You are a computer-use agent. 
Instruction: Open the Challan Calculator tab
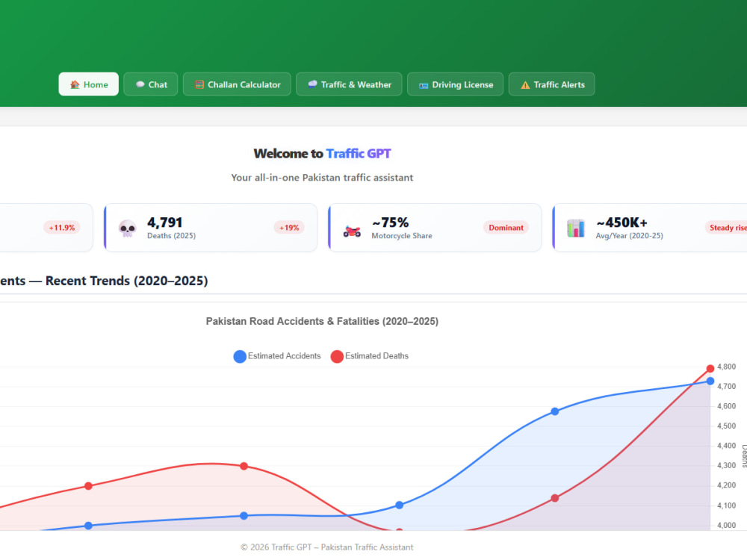point(237,84)
